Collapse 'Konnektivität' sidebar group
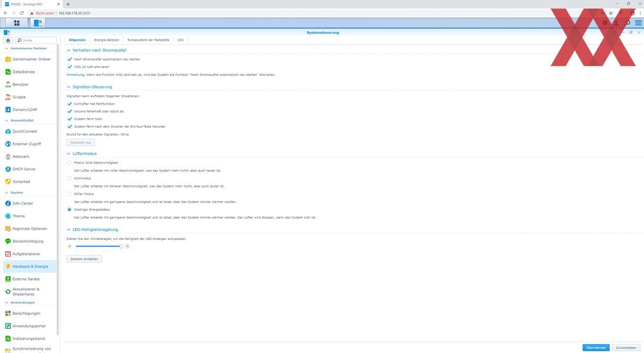The height and width of the screenshot is (353, 644). point(7,121)
